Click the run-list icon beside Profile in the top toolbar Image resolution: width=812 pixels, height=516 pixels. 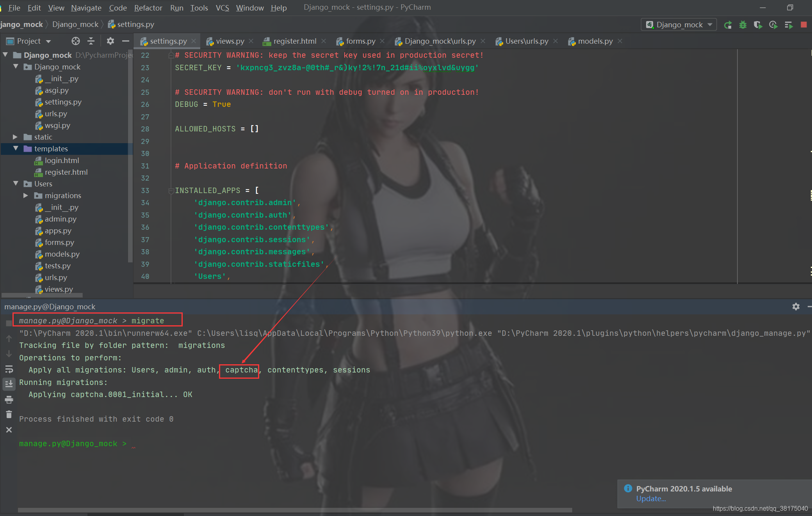coord(789,25)
